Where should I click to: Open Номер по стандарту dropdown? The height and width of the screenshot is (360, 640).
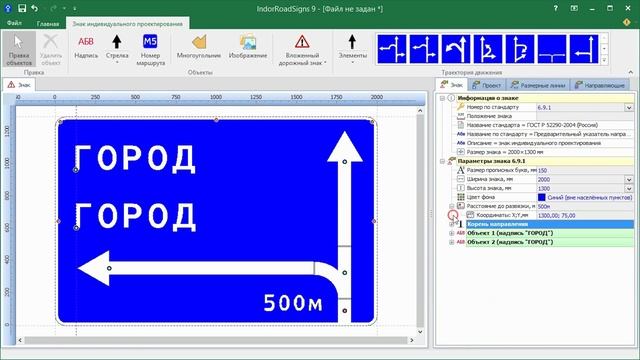tap(629, 107)
